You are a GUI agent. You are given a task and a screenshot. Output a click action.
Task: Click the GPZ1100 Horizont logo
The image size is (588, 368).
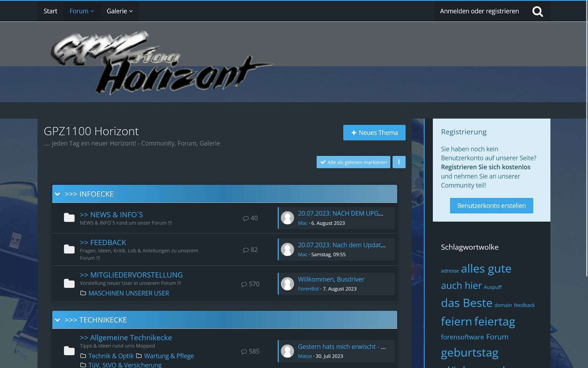(161, 63)
